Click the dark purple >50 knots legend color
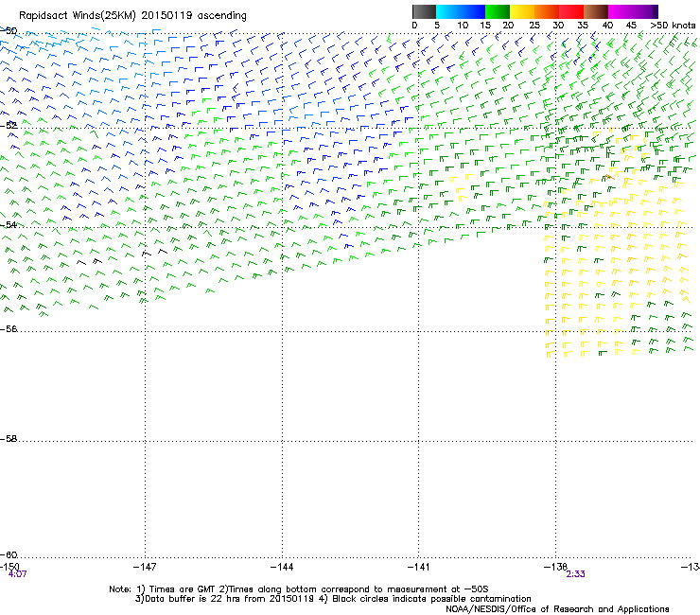 pyautogui.click(x=656, y=11)
